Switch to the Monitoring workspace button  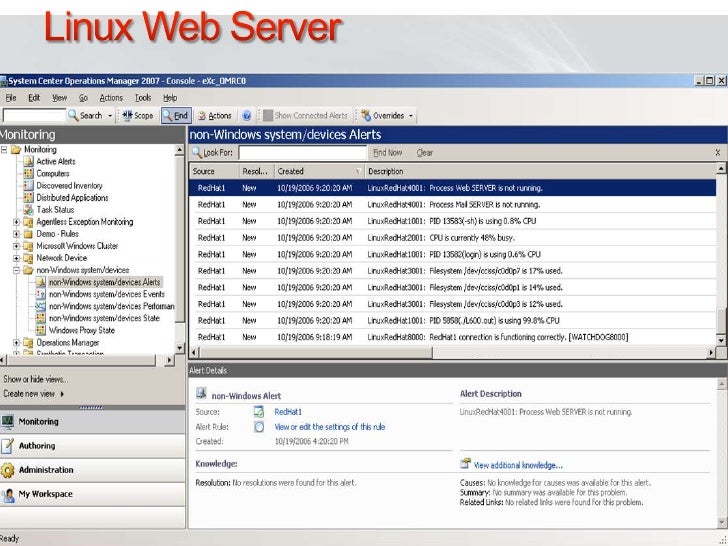coord(92,422)
